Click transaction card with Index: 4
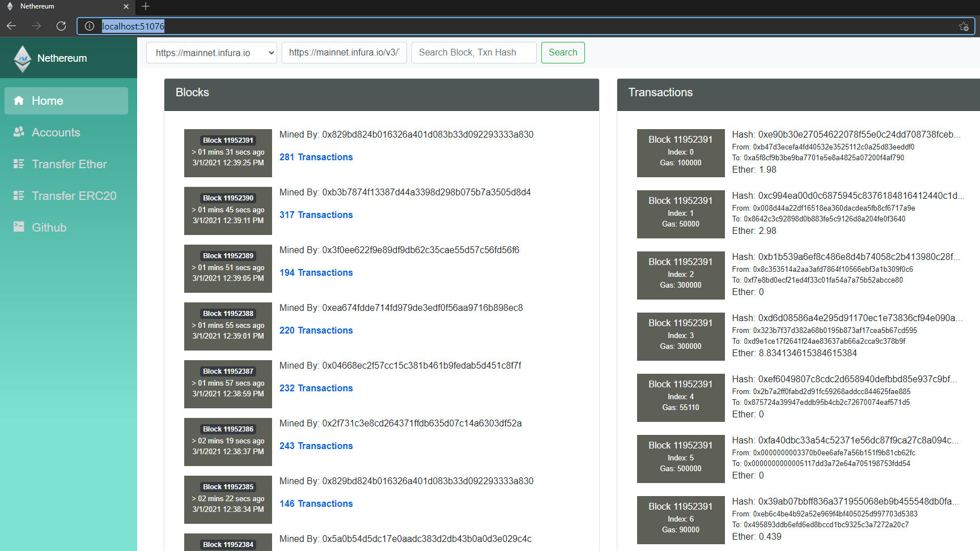 [681, 398]
